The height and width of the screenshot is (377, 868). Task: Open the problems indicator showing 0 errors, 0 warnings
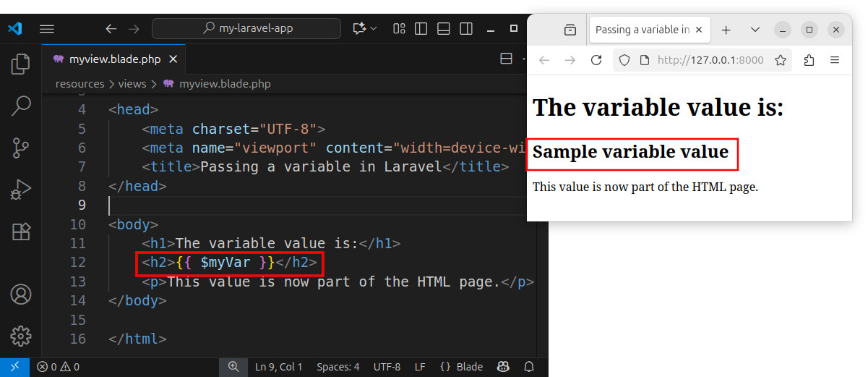coord(59,367)
